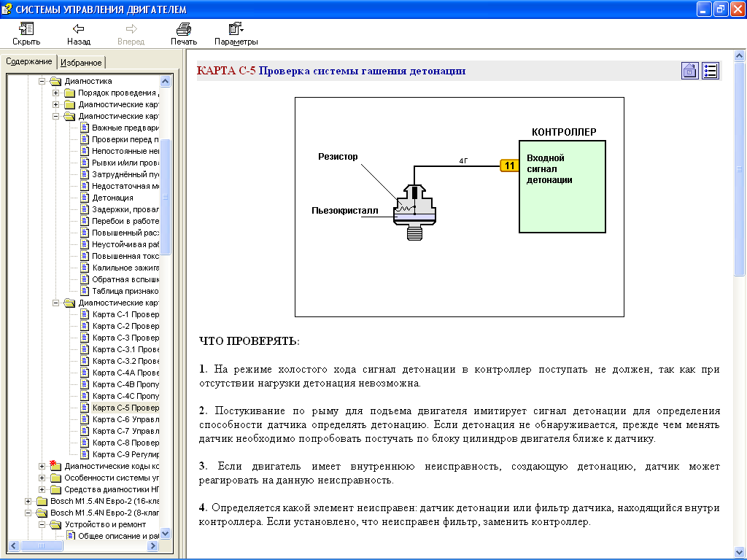Click the tree vertical scrollbar down arrow
Screen dimensions: 747x560
(166, 533)
